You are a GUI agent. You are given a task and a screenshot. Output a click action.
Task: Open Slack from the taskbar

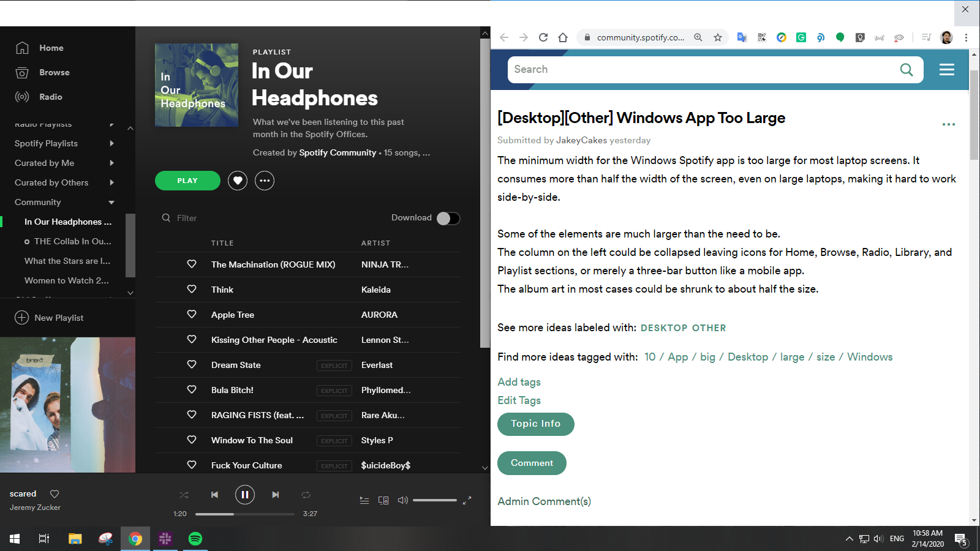coord(165,539)
